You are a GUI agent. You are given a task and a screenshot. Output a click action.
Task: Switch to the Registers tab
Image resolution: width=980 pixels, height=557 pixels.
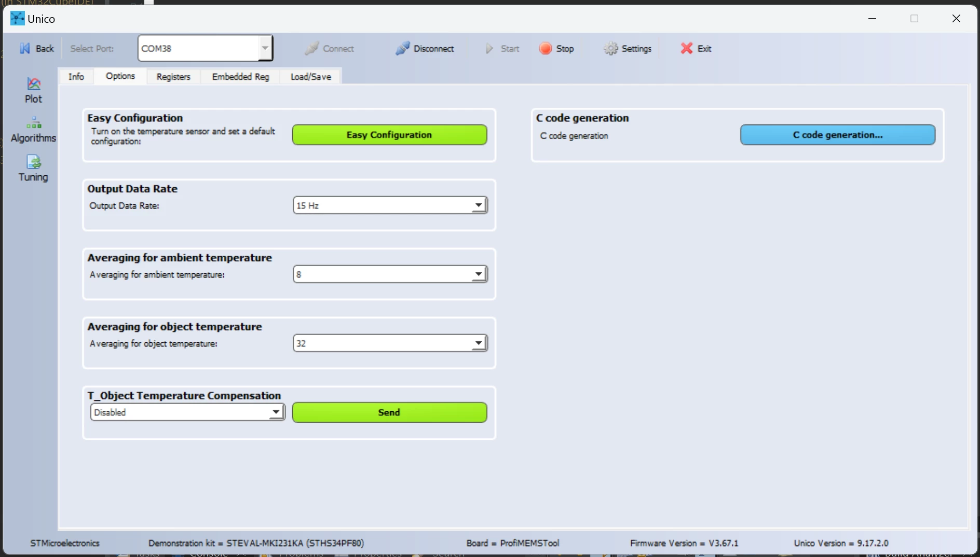click(x=173, y=76)
